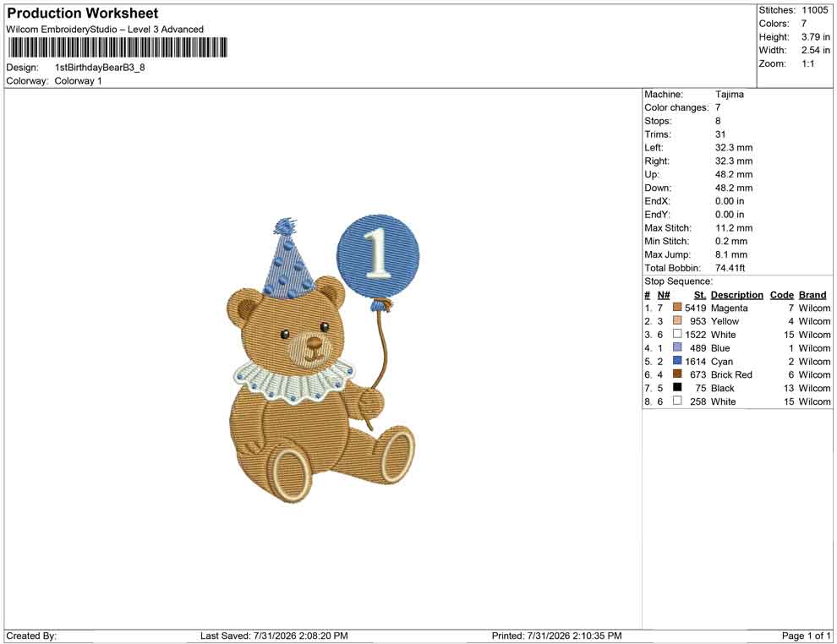Click the 'Colorway 1' value
The image size is (837, 644).
pos(78,81)
